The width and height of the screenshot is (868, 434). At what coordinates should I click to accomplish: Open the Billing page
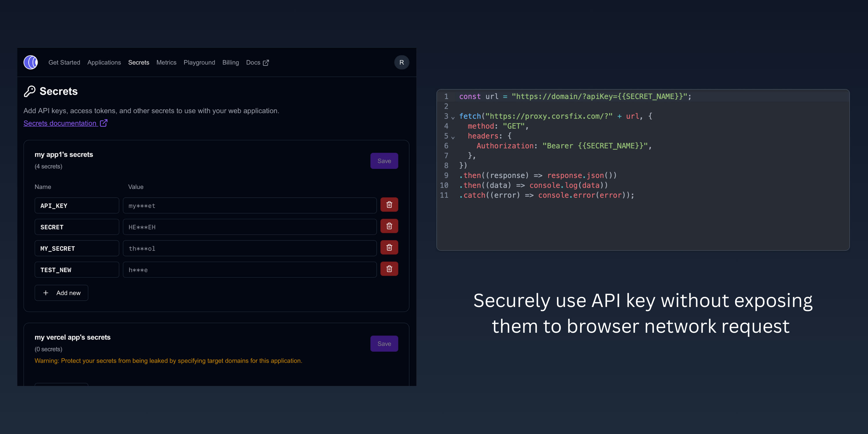[x=231, y=62]
